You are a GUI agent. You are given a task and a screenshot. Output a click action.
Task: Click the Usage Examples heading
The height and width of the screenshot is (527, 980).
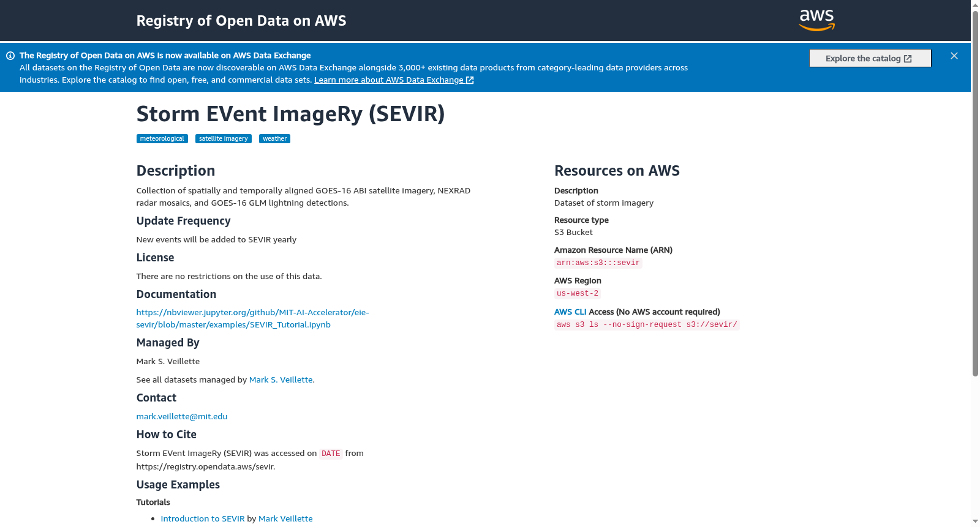click(178, 485)
